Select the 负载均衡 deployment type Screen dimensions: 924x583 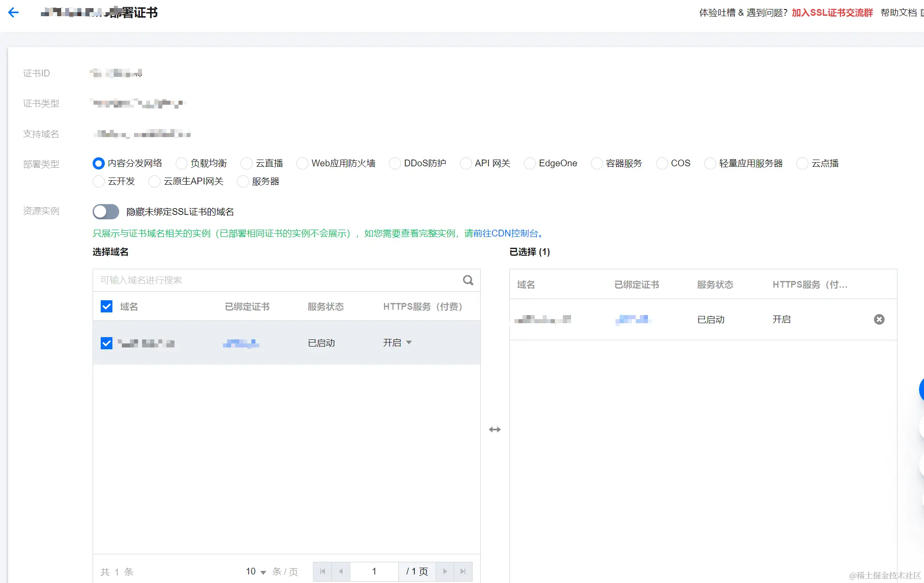click(182, 164)
